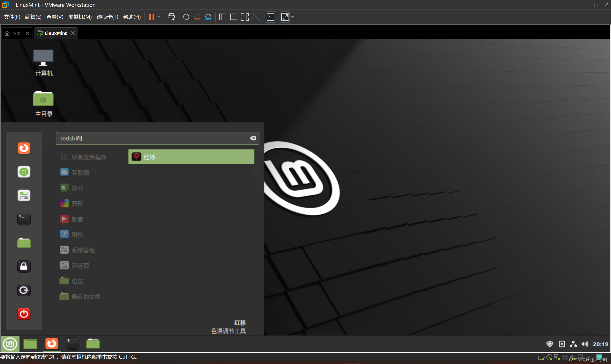This screenshot has width=611, height=364.
Task: Clear the menu search text
Action: (x=253, y=138)
